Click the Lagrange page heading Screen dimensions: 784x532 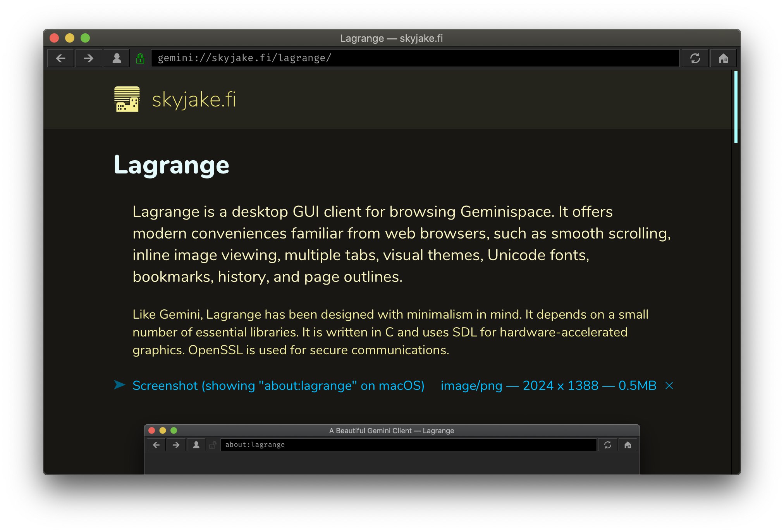[171, 165]
